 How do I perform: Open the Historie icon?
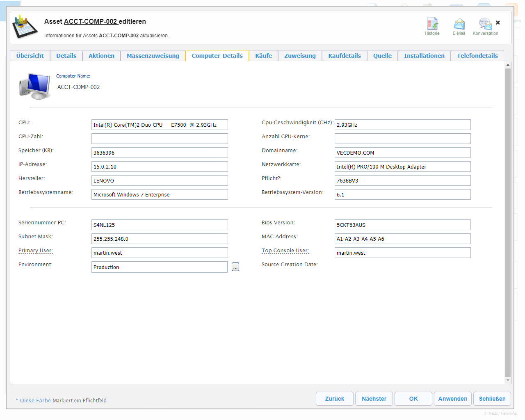click(x=432, y=24)
